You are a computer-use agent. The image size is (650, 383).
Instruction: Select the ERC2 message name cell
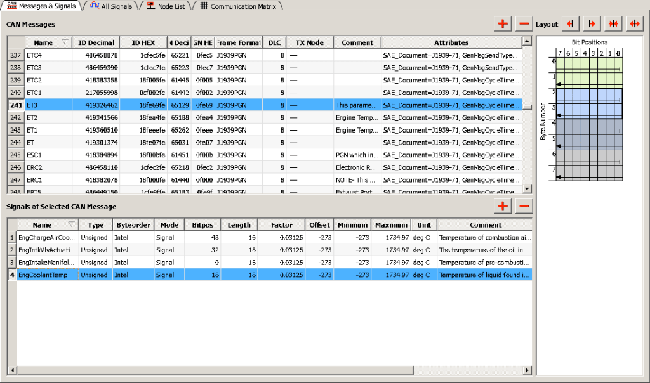tap(49, 167)
